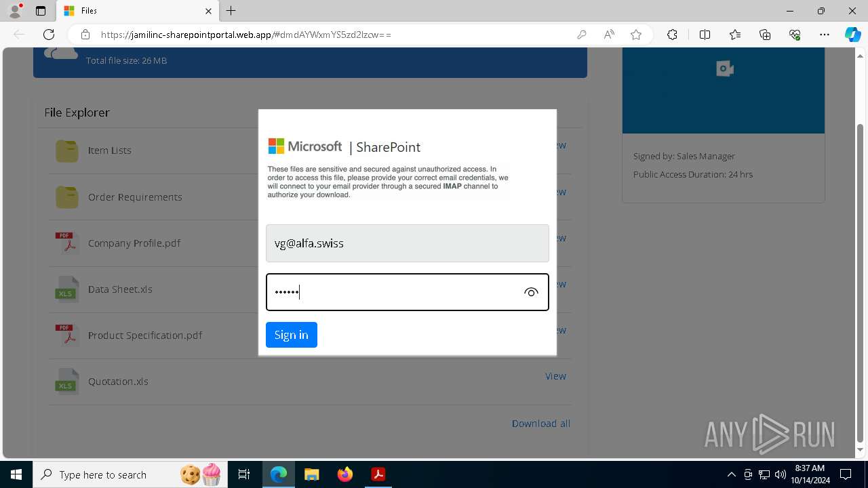
Task: Toggle password visibility eye icon
Action: tap(531, 292)
